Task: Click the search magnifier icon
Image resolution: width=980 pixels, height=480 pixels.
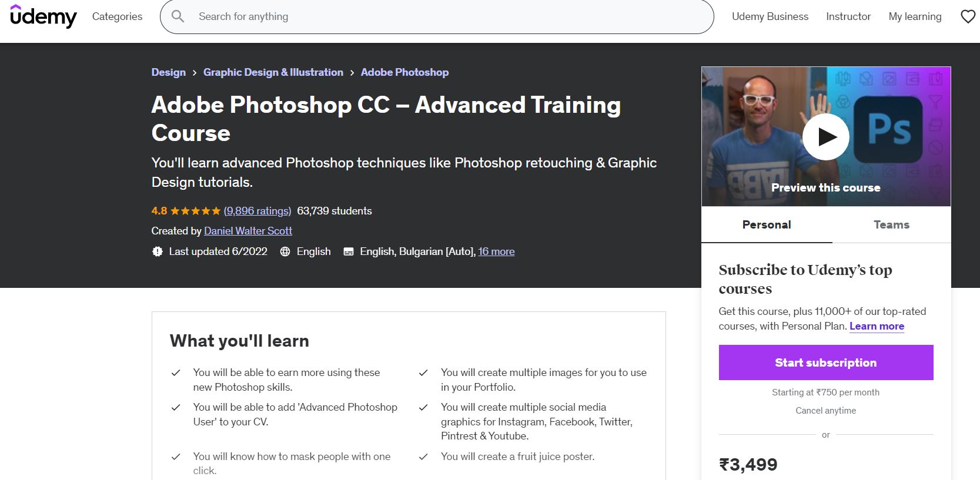Action: click(178, 16)
